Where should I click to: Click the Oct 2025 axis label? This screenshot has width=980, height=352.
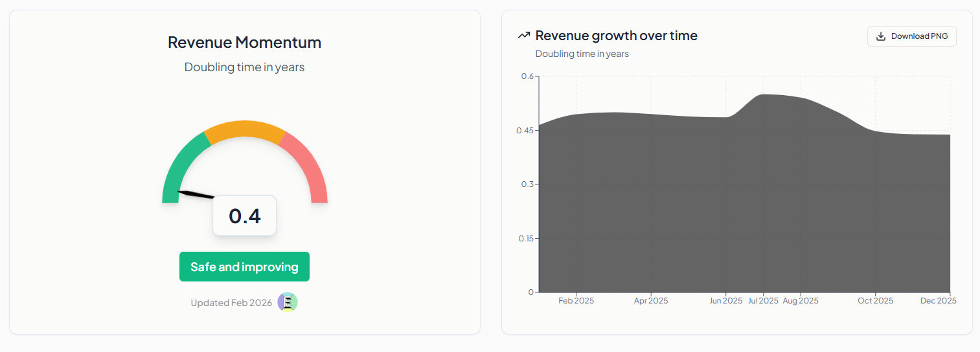pos(876,301)
